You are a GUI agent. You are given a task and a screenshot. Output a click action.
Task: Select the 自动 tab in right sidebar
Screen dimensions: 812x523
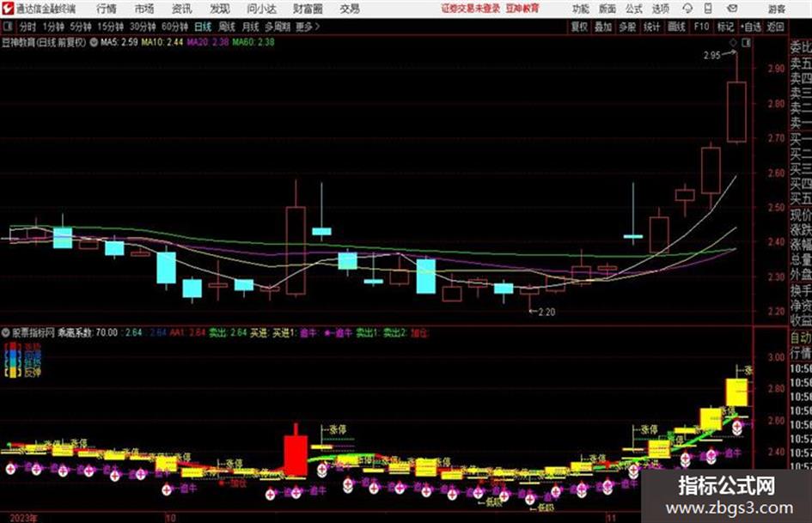[801, 338]
